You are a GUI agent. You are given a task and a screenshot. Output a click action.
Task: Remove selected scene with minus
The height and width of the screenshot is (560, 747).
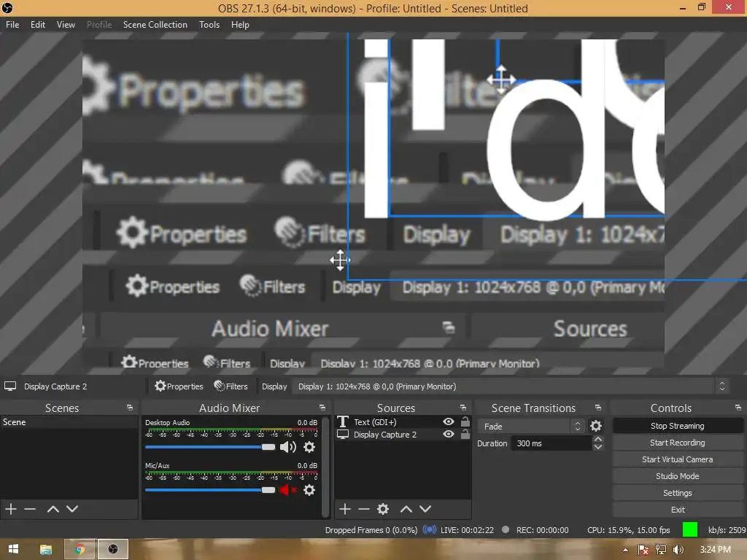pos(30,508)
